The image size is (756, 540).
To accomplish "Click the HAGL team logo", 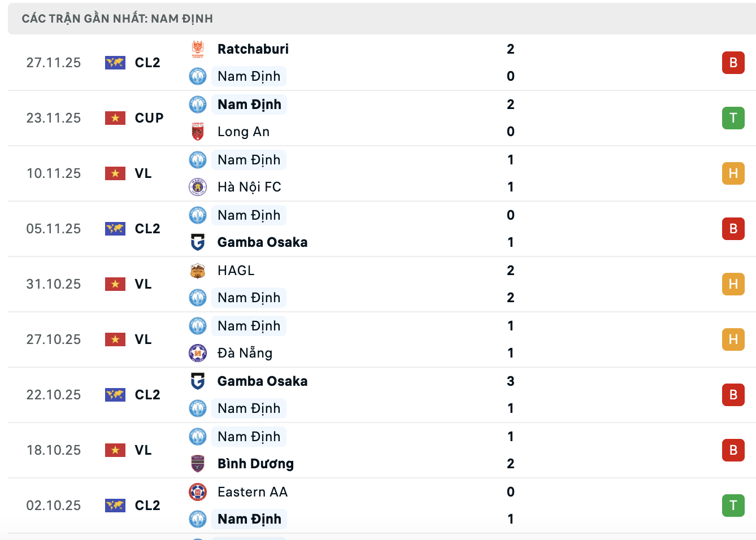I will tap(197, 271).
